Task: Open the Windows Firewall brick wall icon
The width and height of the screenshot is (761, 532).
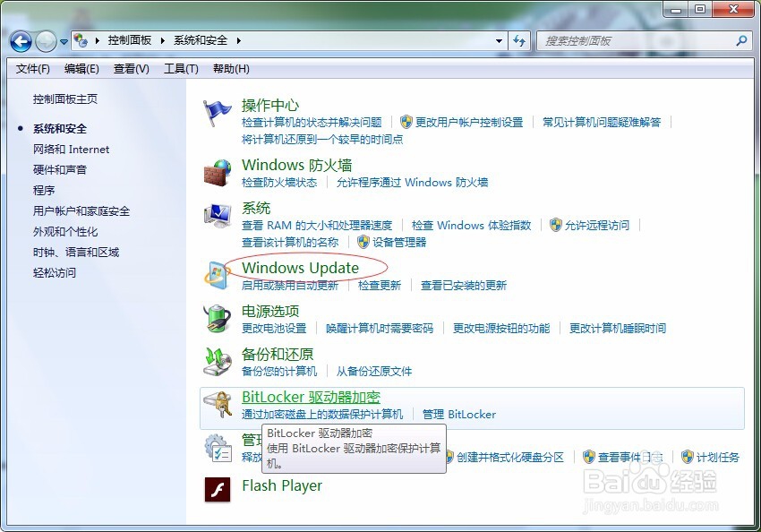Action: [x=217, y=173]
